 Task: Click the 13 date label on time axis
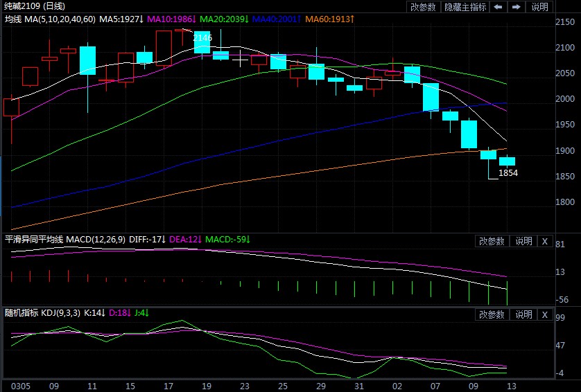pyautogui.click(x=512, y=386)
